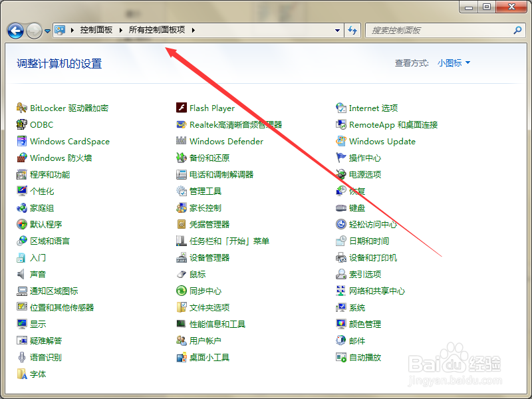Open the 同步中心 green icon
532x399 pixels.
pos(181,291)
